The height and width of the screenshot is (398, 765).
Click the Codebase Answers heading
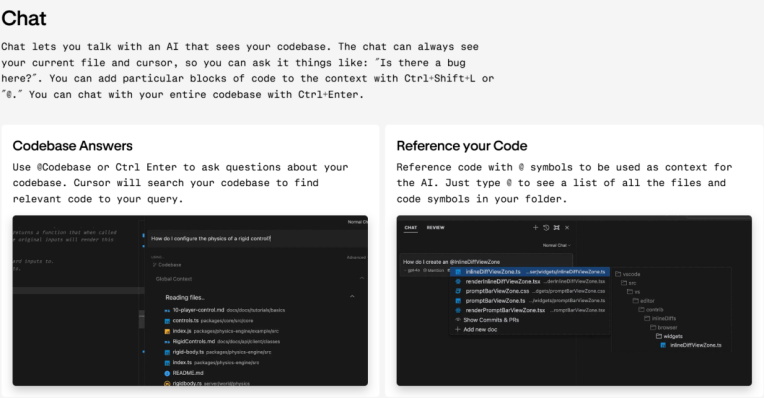[73, 146]
